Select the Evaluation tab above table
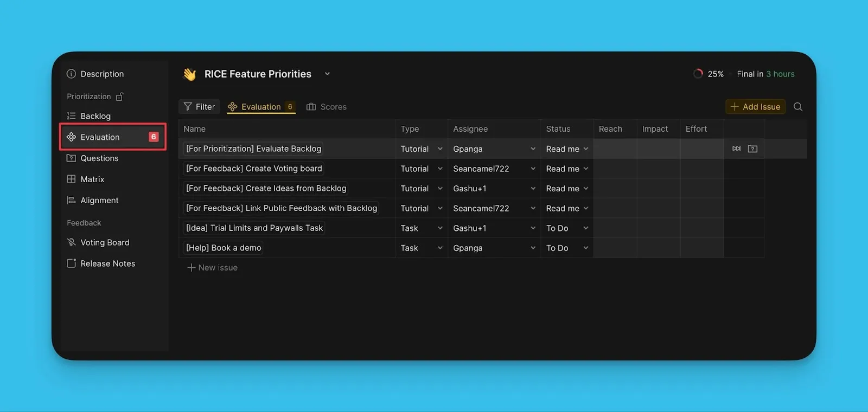868x412 pixels. 261,107
